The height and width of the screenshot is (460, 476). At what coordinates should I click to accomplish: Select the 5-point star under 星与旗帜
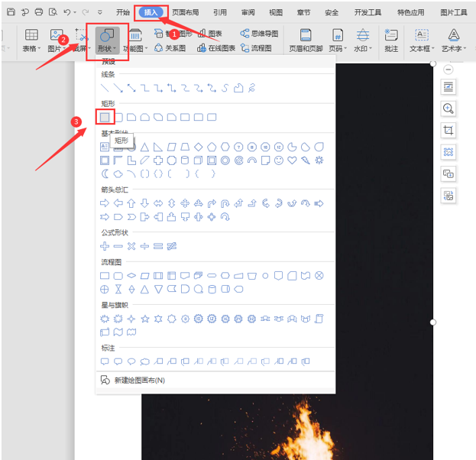pyautogui.click(x=145, y=319)
